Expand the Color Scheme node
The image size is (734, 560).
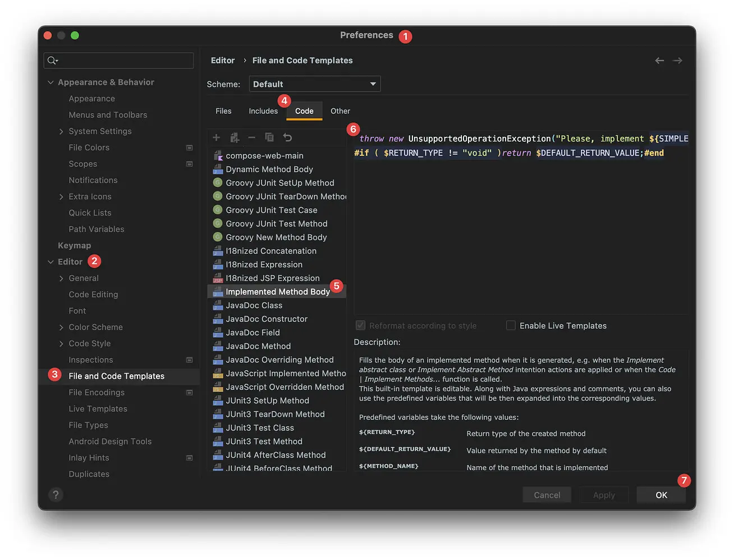(61, 327)
